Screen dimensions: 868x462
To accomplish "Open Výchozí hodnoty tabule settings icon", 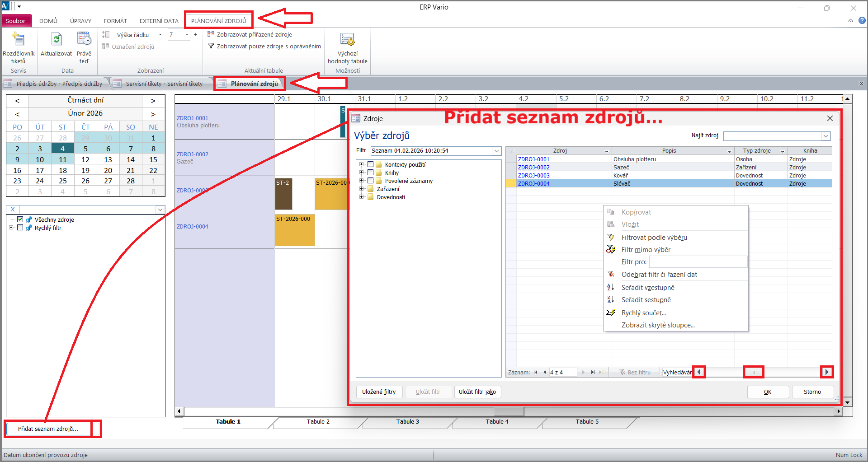I will (x=347, y=40).
